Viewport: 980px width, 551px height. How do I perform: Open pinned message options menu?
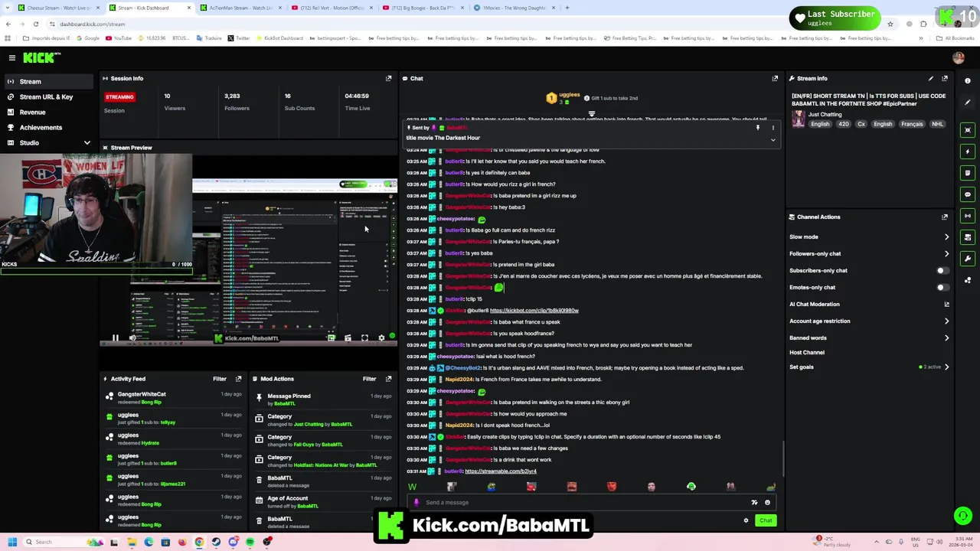(773, 128)
